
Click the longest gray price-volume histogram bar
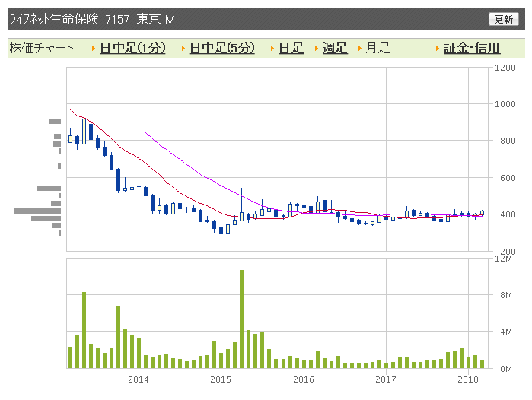37,211
